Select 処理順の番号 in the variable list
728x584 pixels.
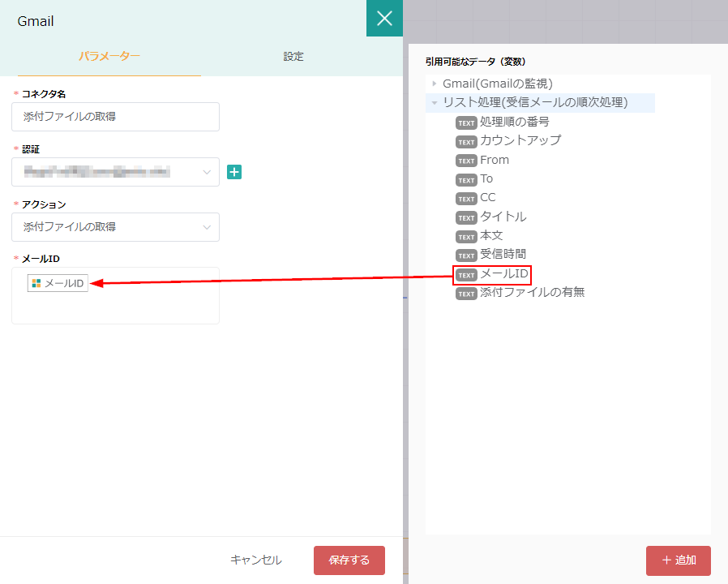[515, 122]
